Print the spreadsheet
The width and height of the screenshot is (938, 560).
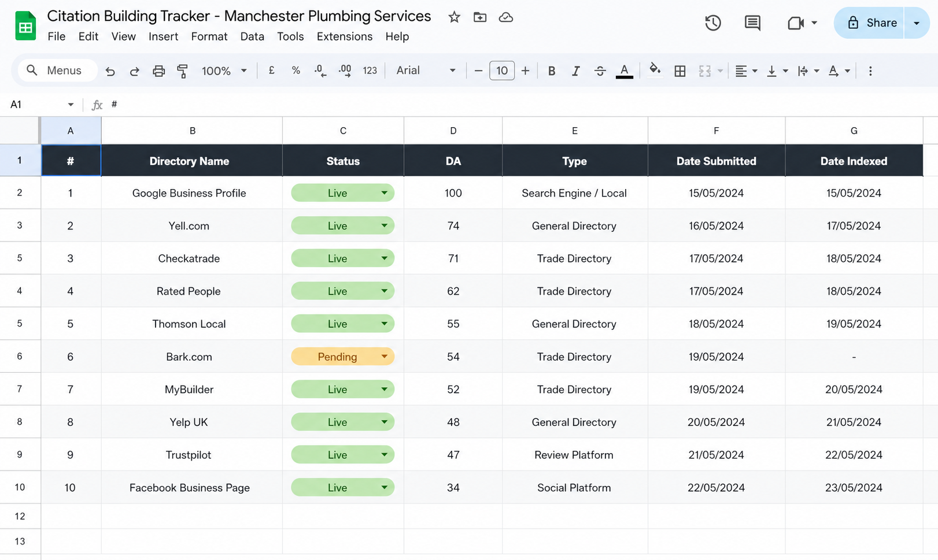(x=158, y=71)
